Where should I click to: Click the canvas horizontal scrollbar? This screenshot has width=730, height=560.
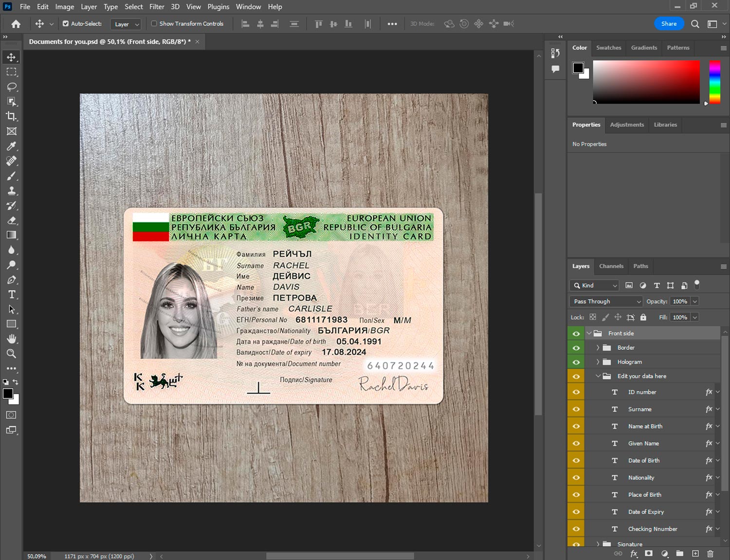[x=340, y=556]
